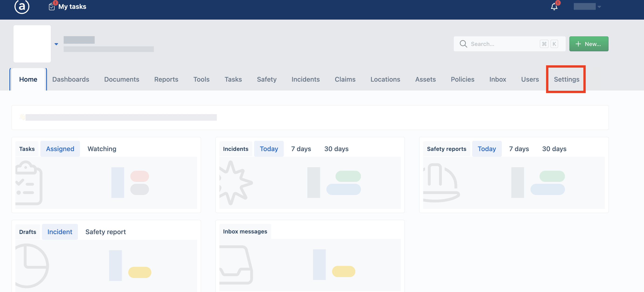Select Safety report in Drafts widget
Screen dimensions: 644x292
[x=105, y=232]
